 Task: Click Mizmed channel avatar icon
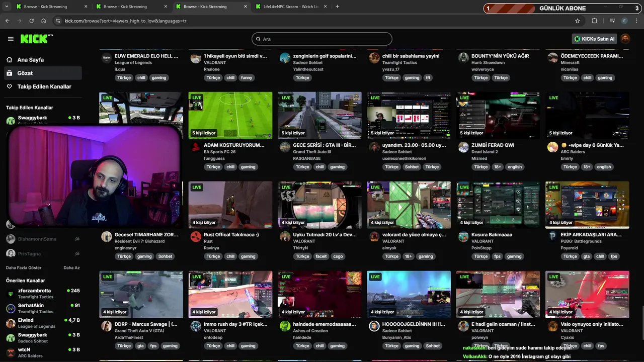[463, 147]
